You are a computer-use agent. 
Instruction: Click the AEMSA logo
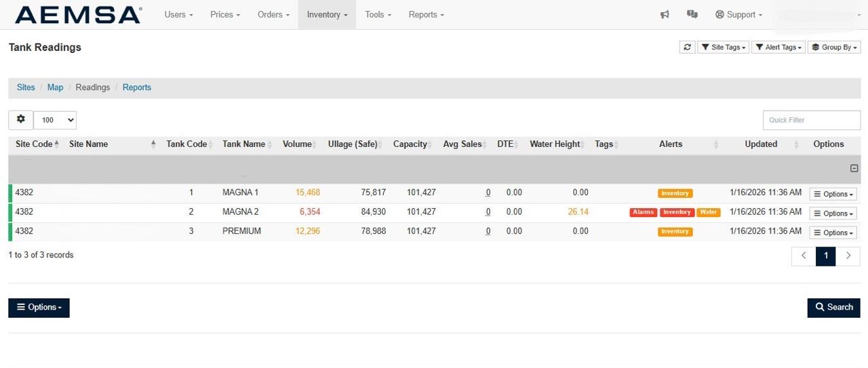[78, 15]
